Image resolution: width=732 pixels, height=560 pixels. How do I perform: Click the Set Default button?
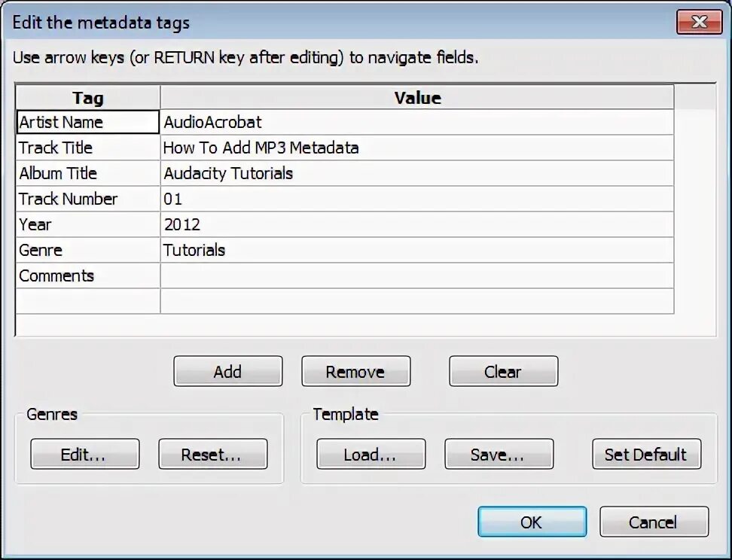(x=647, y=454)
